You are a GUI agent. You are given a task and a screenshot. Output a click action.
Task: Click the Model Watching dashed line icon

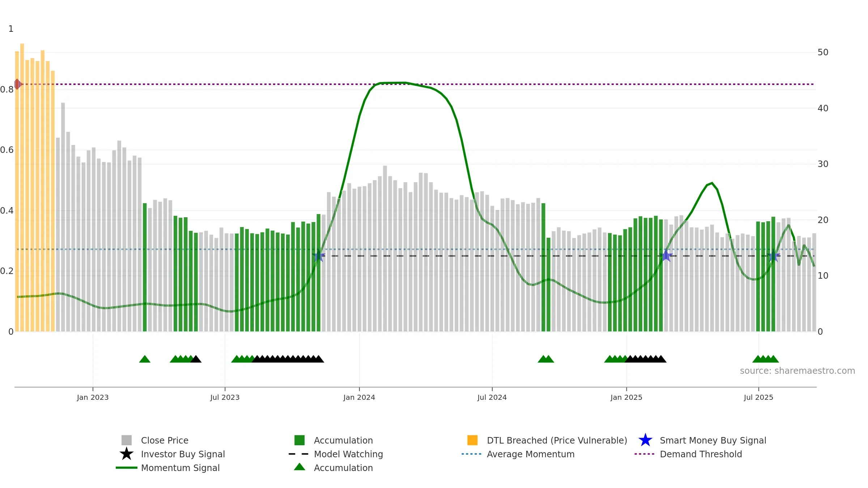pyautogui.click(x=299, y=454)
